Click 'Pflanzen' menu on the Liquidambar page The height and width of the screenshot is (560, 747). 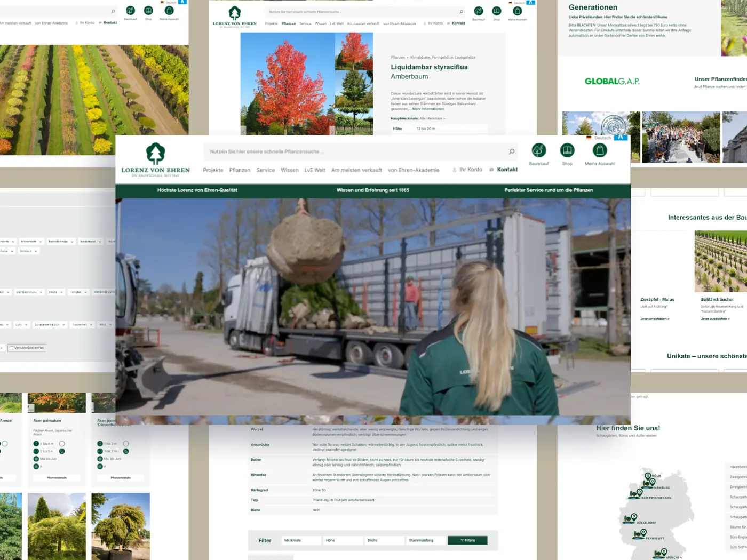click(289, 23)
